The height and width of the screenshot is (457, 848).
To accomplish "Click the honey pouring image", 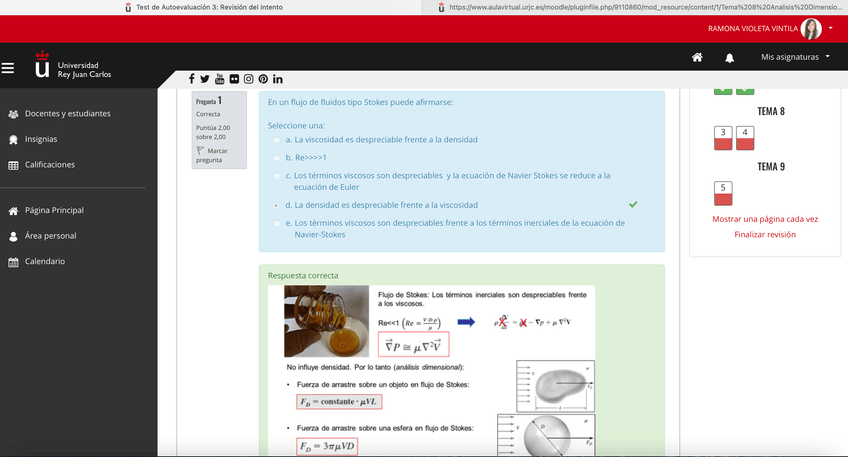I will coord(327,321).
